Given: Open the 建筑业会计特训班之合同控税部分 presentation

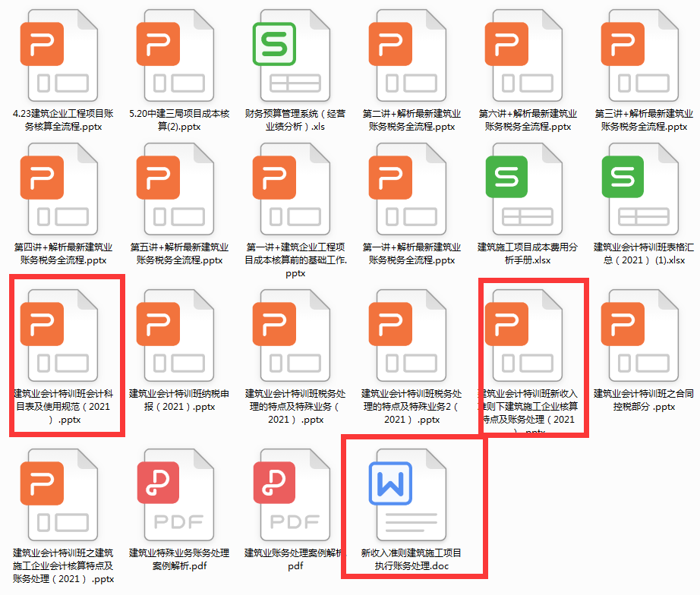Looking at the screenshot, I should (x=642, y=336).
